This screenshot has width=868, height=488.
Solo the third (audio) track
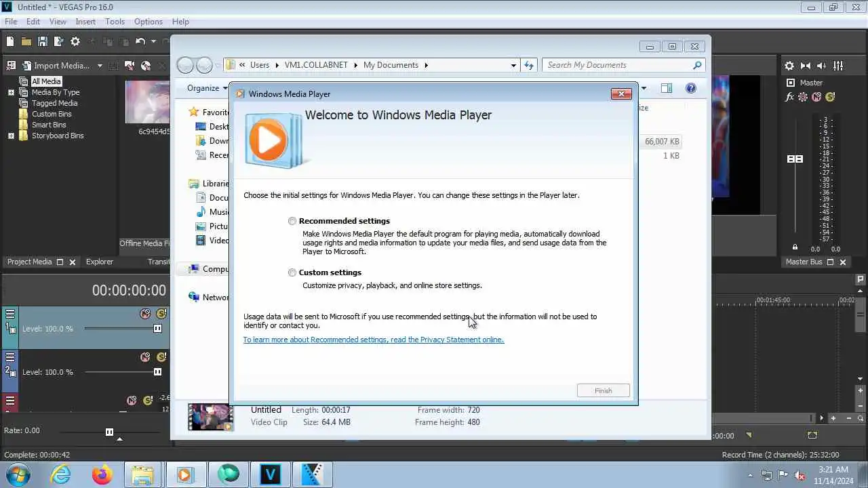[x=149, y=400]
